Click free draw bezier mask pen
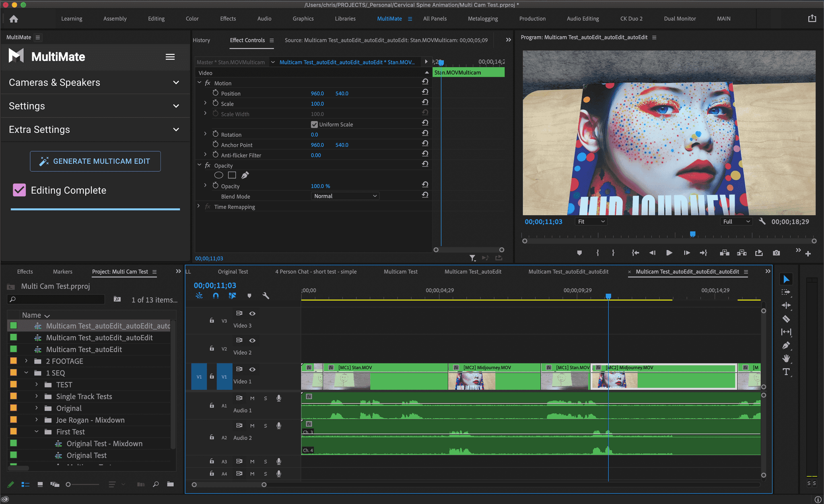This screenshot has height=504, width=824. tap(245, 175)
